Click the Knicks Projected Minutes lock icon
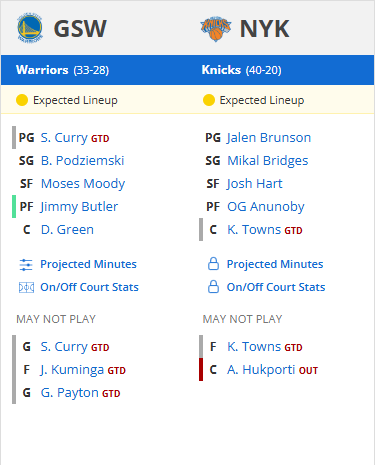The image size is (375, 465). [213, 264]
